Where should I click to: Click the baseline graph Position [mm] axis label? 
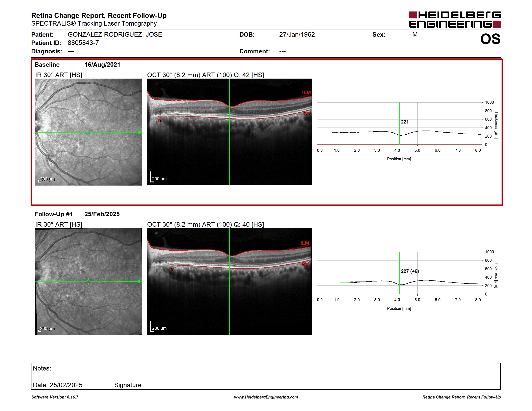(399, 159)
